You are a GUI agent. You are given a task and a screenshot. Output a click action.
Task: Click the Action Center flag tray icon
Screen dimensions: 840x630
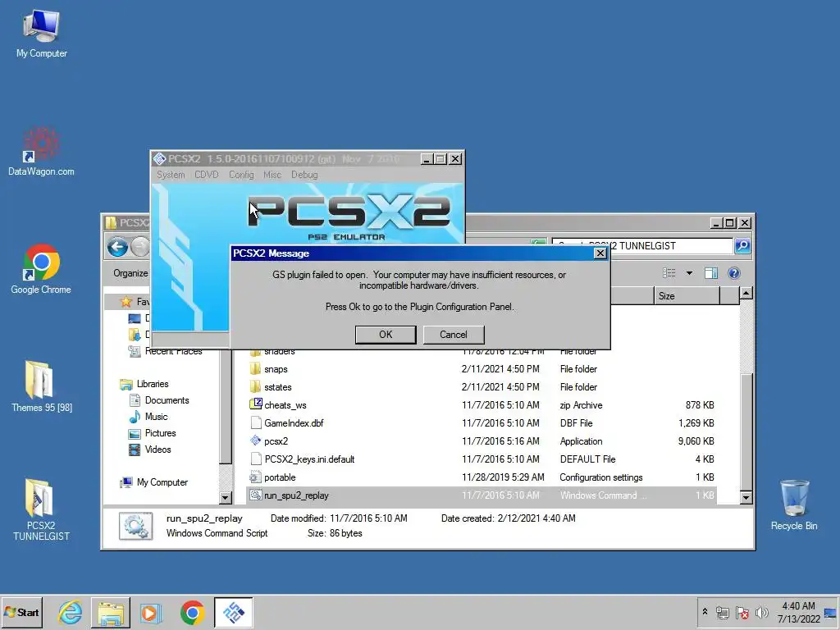[x=742, y=612]
